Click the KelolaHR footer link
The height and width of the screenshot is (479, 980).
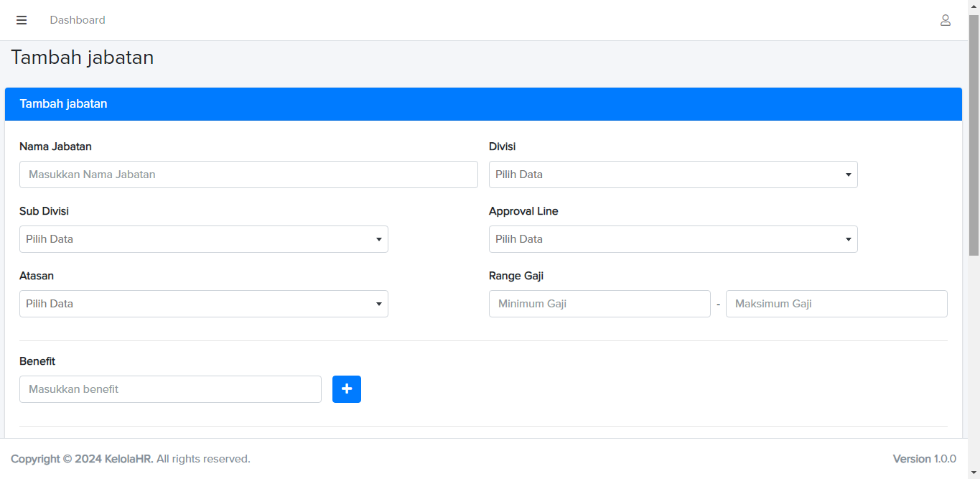point(129,459)
